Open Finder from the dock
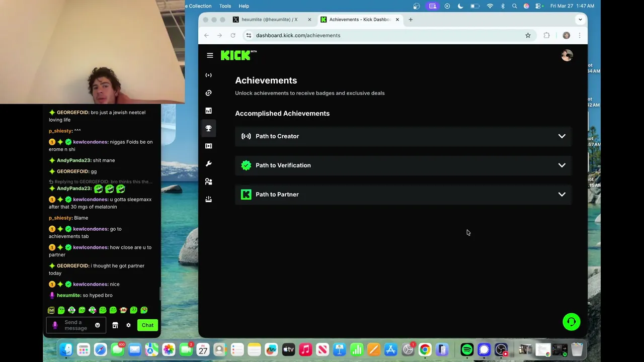 66,349
